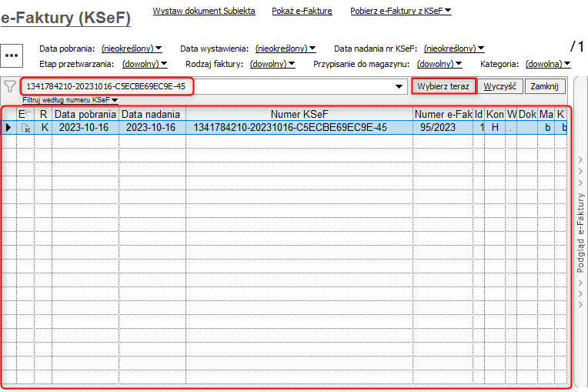Sort by the Data pobrania column header
The image size is (588, 392).
click(85, 114)
